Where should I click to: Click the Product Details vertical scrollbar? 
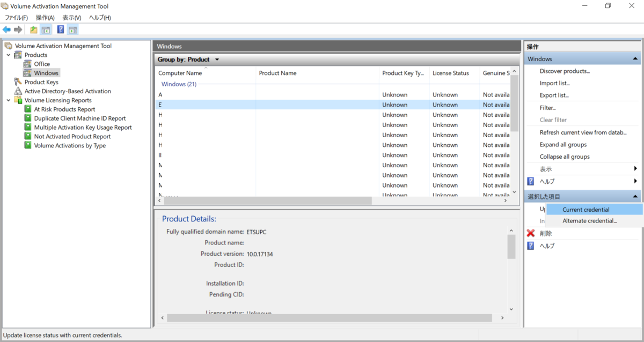pyautogui.click(x=511, y=247)
